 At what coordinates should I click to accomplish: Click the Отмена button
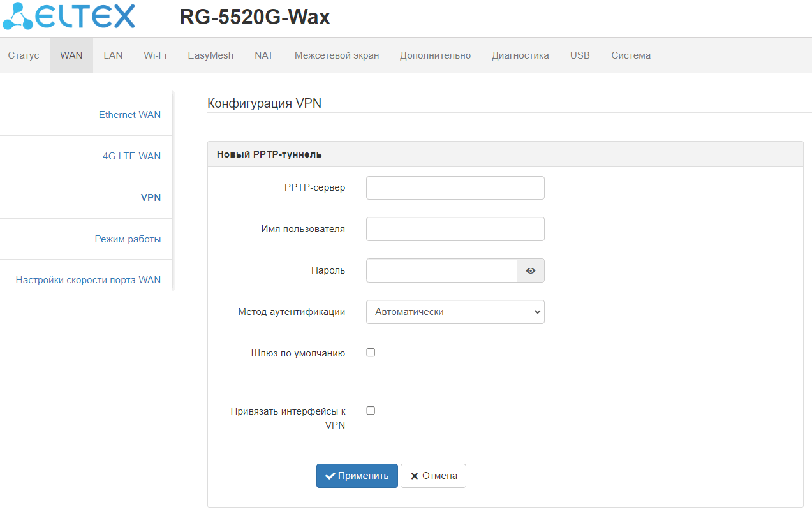click(x=434, y=476)
